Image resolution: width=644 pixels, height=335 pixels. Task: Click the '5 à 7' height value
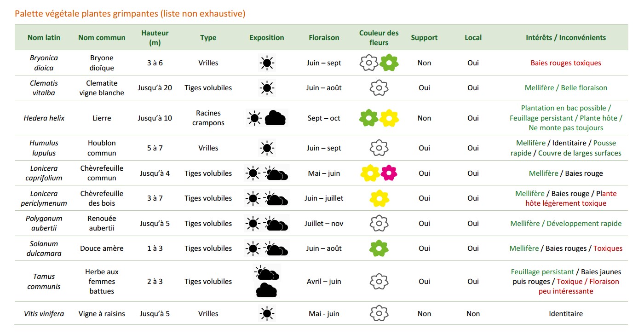(x=155, y=148)
